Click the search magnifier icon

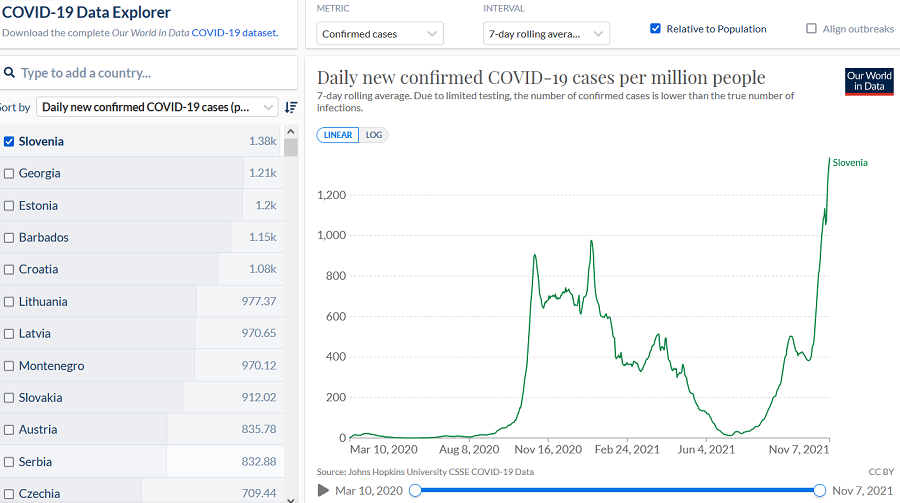click(9, 73)
